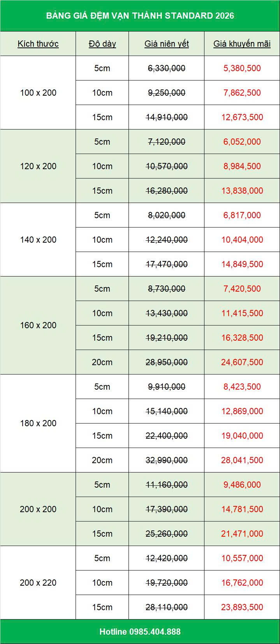
Task: Select the Giá niên yết header
Action: pyautogui.click(x=167, y=44)
